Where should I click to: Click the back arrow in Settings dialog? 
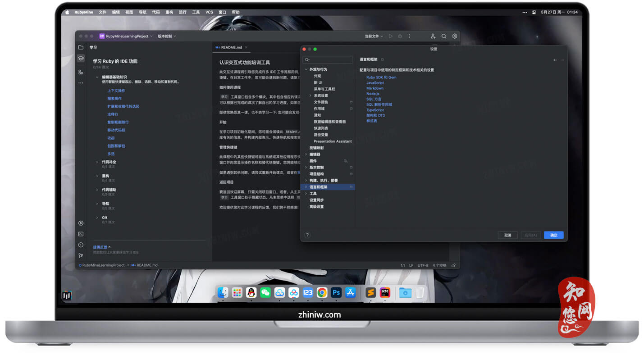click(555, 60)
